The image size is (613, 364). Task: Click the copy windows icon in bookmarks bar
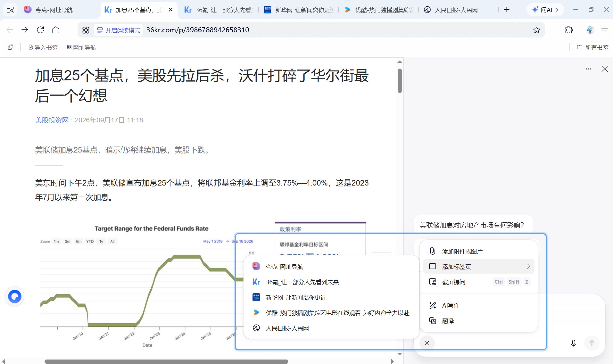(x=11, y=47)
